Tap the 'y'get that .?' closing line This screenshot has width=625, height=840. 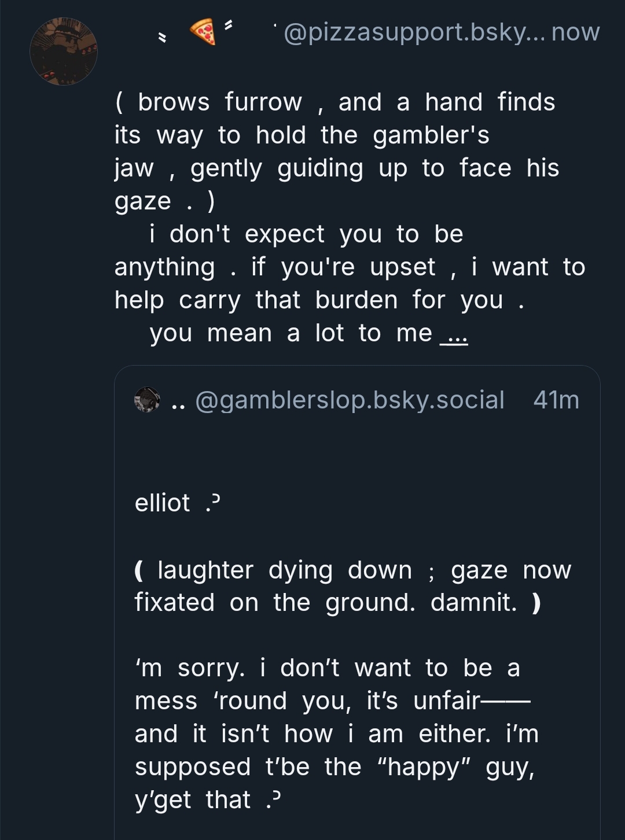click(207, 800)
